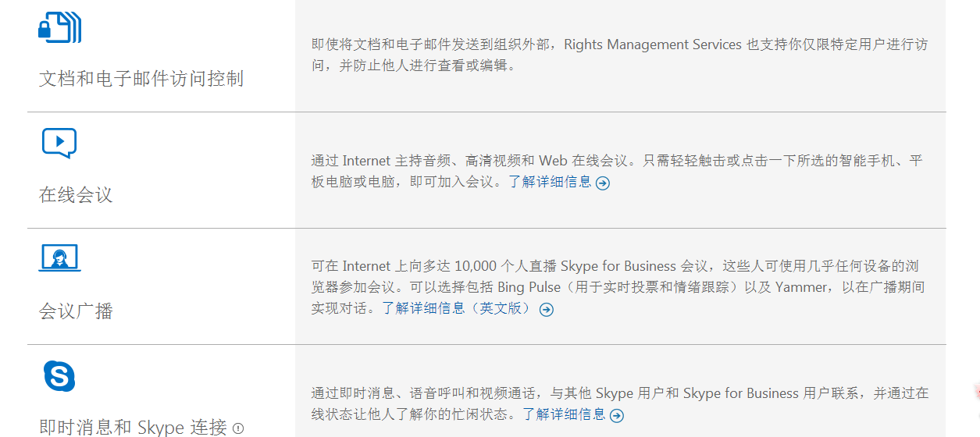Click the blue Skype logo icon
The image size is (980, 437).
tap(59, 376)
